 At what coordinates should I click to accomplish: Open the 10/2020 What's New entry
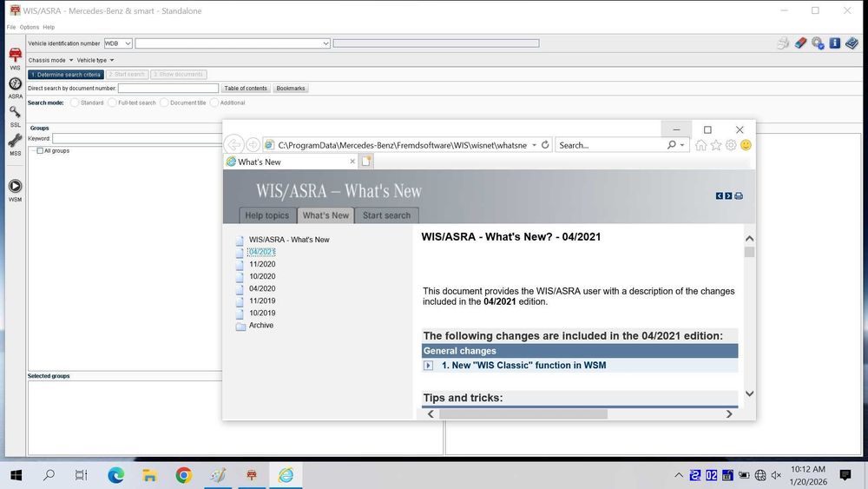point(262,276)
